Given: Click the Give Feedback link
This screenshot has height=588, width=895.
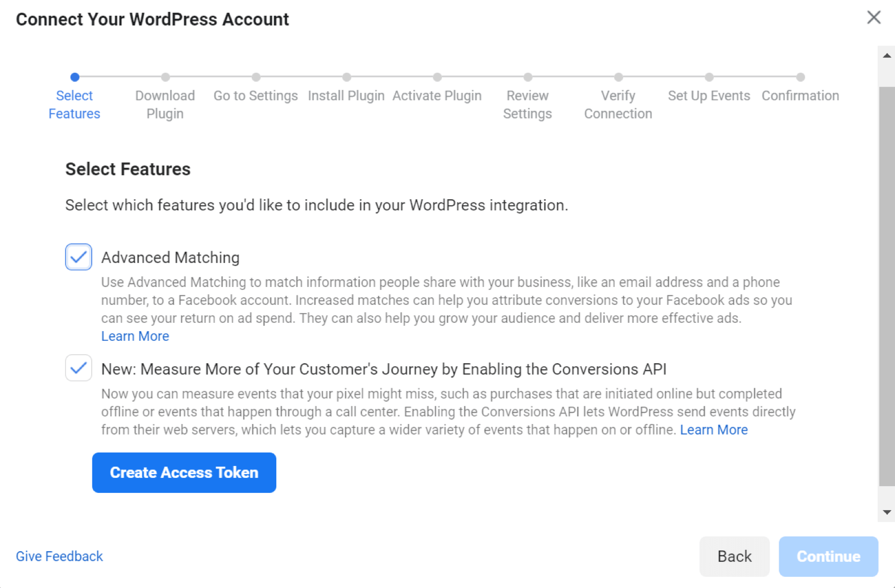Looking at the screenshot, I should click(59, 556).
